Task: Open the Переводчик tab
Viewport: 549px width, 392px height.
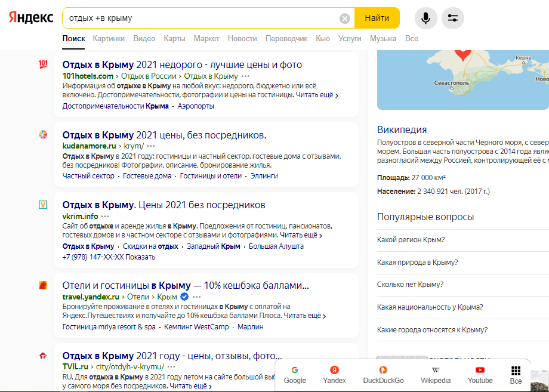Action: pyautogui.click(x=286, y=39)
